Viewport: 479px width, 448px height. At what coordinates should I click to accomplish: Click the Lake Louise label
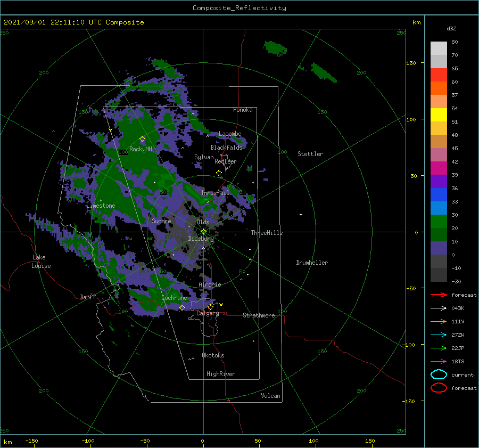tap(41, 262)
